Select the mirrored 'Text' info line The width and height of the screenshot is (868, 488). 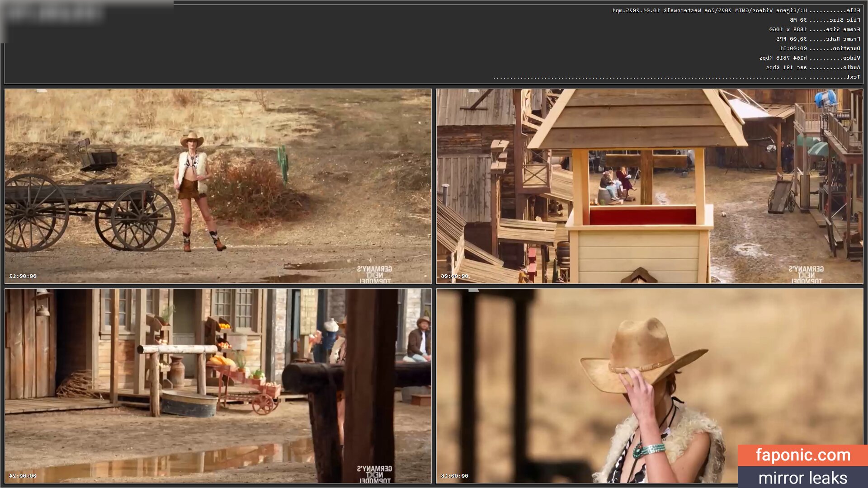[x=677, y=77]
